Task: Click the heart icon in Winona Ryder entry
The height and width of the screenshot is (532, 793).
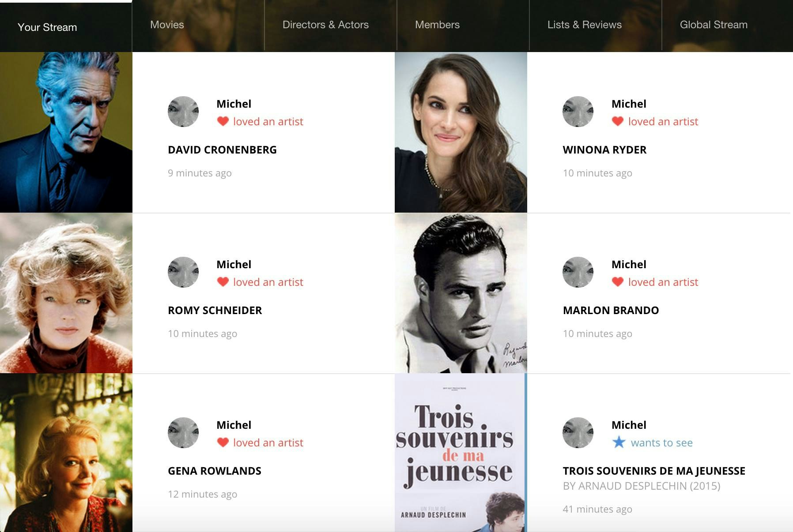Action: tap(618, 121)
